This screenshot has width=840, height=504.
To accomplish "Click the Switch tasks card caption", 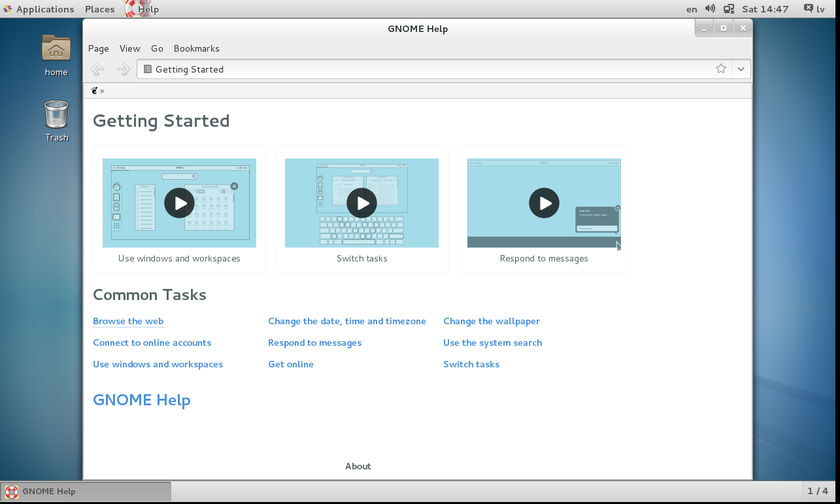I will (361, 258).
